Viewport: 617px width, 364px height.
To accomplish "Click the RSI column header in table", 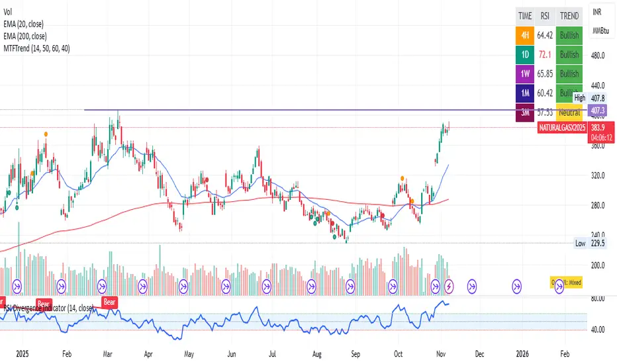I will point(545,16).
